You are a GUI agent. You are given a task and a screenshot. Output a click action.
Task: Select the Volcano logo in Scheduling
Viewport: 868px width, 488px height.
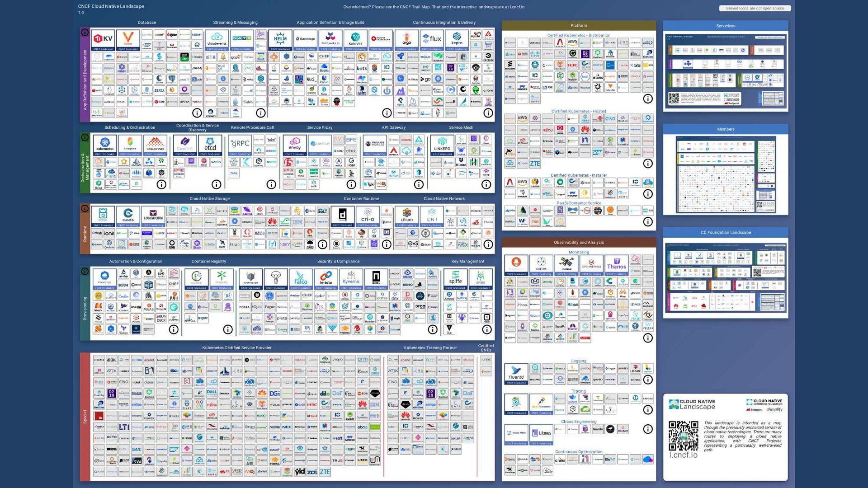point(155,145)
